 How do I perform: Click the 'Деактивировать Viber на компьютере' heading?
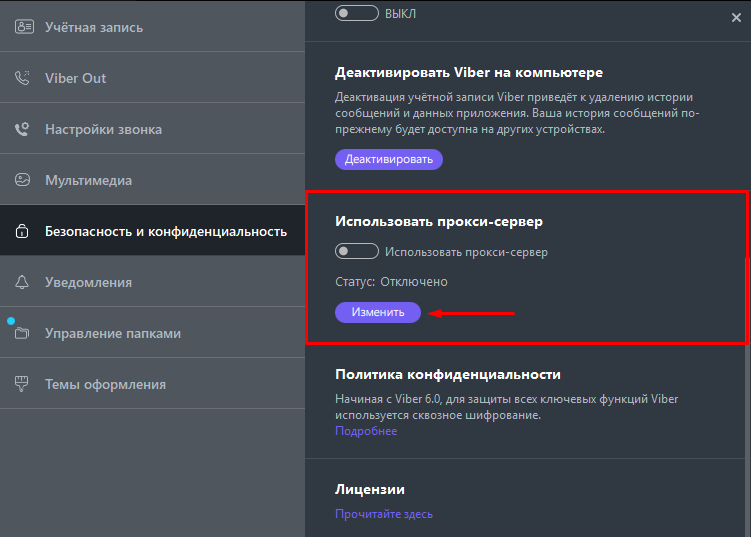click(x=469, y=72)
